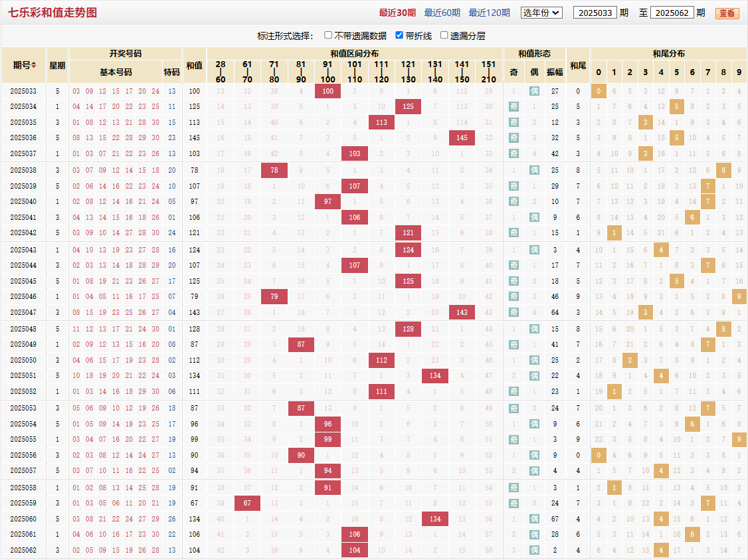Open the 选年份 dropdown
The width and height of the screenshot is (748, 560).
click(x=541, y=13)
